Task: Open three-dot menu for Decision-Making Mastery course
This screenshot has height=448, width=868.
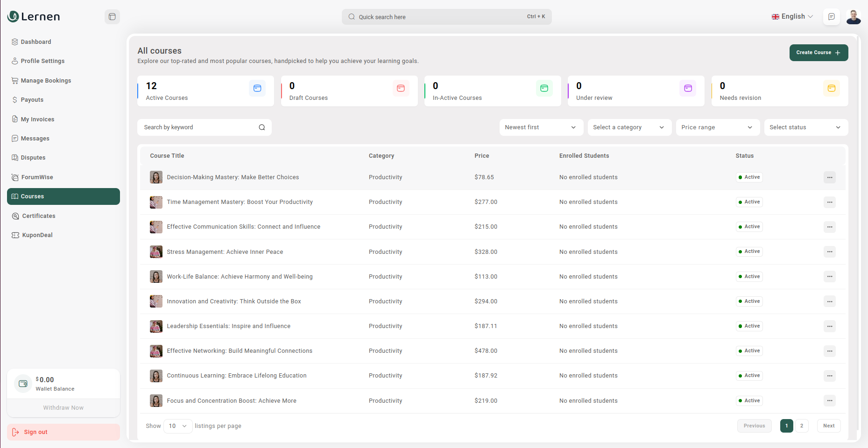Action: point(829,177)
